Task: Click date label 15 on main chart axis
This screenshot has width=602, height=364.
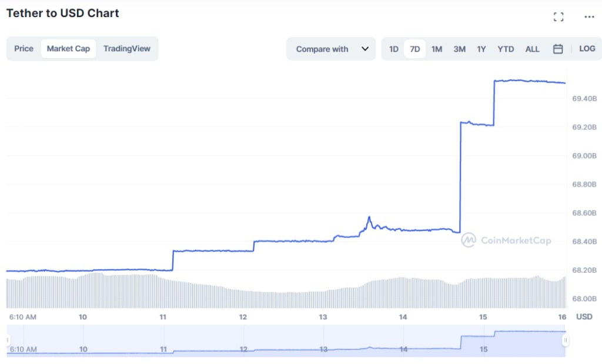Action: (483, 317)
